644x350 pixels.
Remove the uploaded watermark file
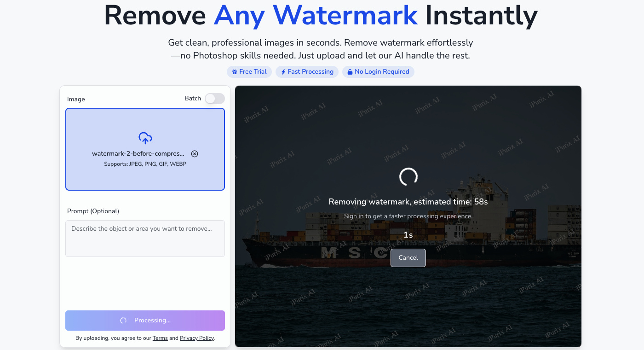[195, 154]
